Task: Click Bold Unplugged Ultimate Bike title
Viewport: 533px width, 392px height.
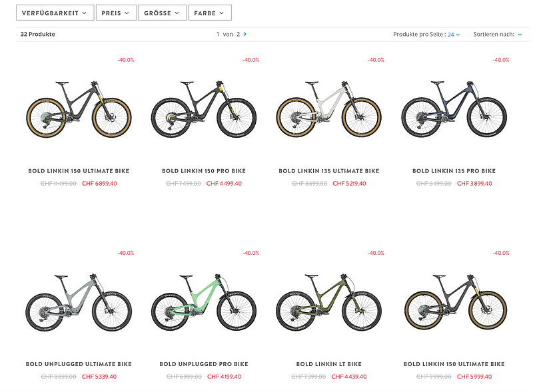Action: [79, 364]
